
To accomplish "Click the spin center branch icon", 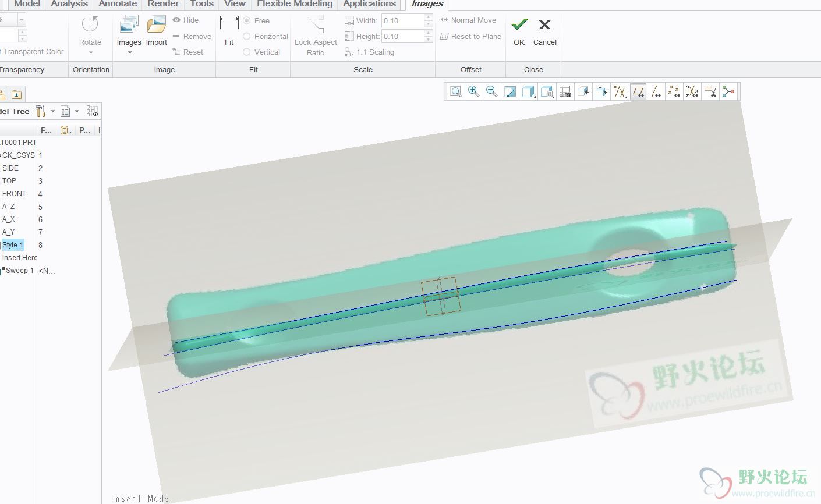I will tap(728, 91).
